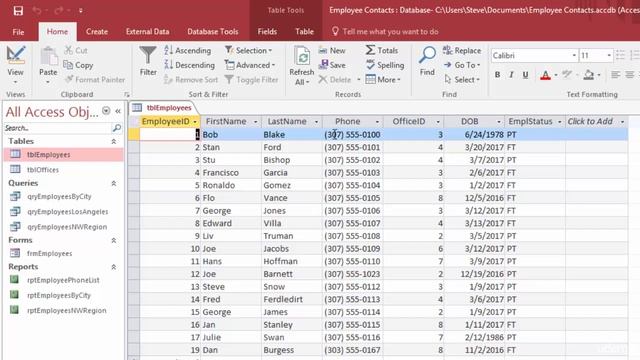Image resolution: width=640 pixels, height=360 pixels.
Task: Collapse navigation pane with the double chevron
Action: (118, 111)
